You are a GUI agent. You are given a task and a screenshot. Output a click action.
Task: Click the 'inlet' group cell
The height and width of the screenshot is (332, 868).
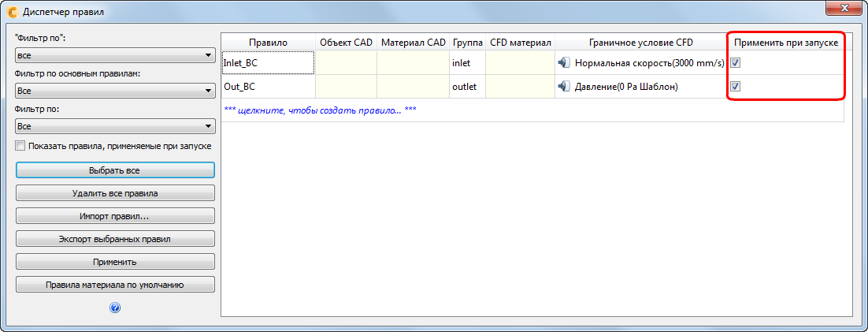coord(468,62)
